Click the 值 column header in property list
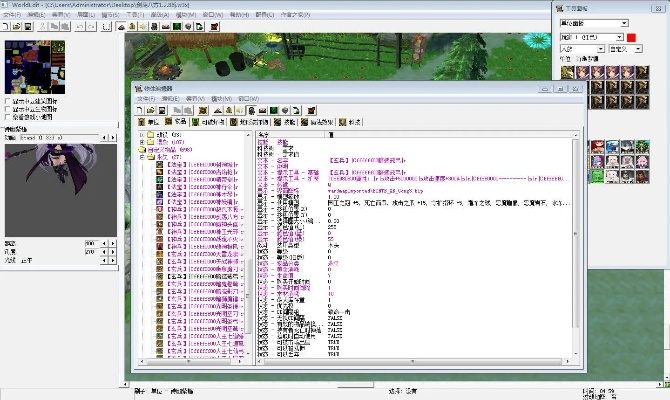This screenshot has height=400, width=670. click(x=449, y=135)
